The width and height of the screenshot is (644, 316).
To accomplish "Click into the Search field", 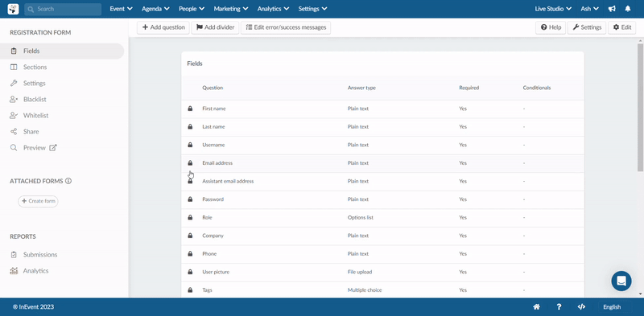I will [x=63, y=9].
